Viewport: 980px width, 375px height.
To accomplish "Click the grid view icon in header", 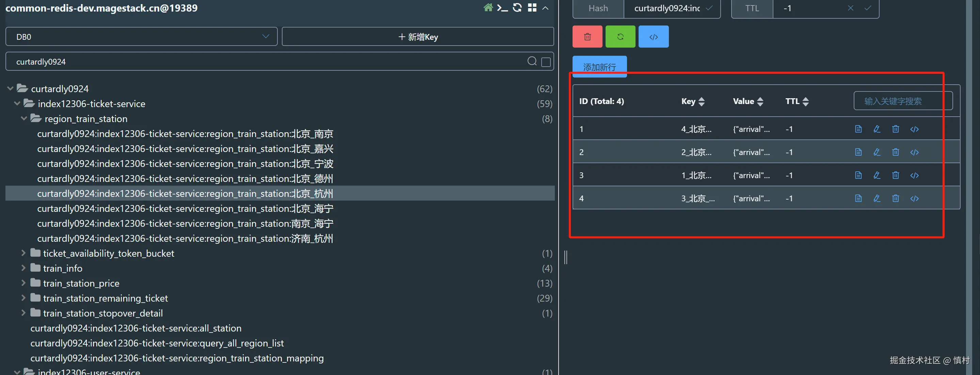I will click(532, 7).
